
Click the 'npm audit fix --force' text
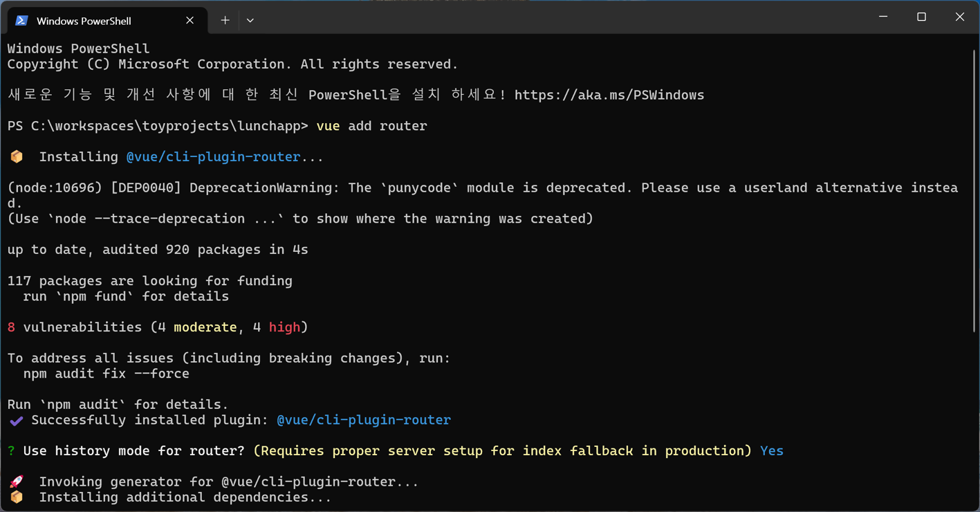tap(107, 374)
